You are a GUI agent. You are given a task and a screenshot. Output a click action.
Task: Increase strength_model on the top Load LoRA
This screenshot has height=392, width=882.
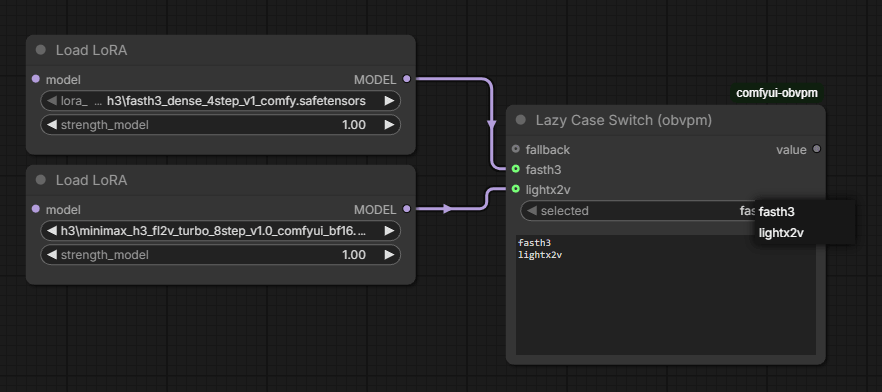tap(389, 125)
